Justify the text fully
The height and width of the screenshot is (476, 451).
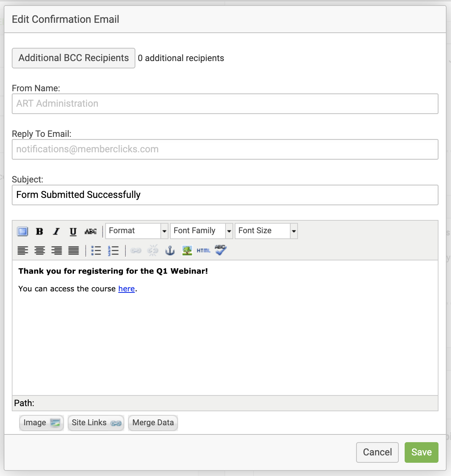click(x=74, y=251)
